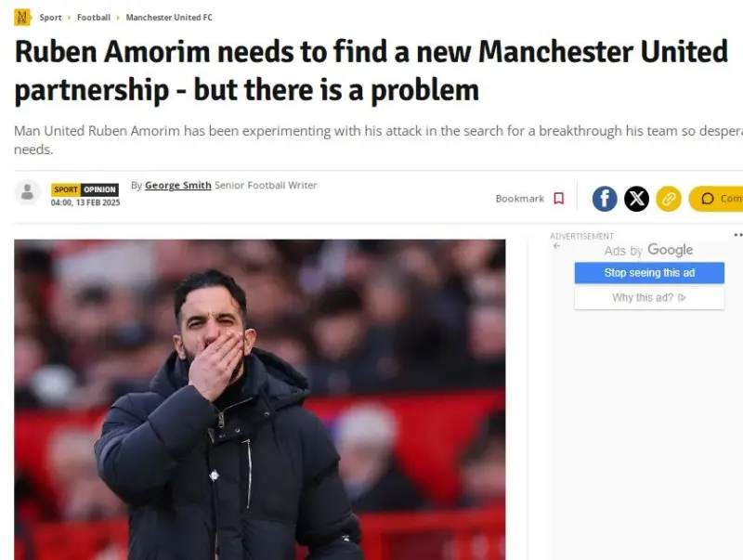Click the Why this ad? button
The image size is (743, 560).
649,297
